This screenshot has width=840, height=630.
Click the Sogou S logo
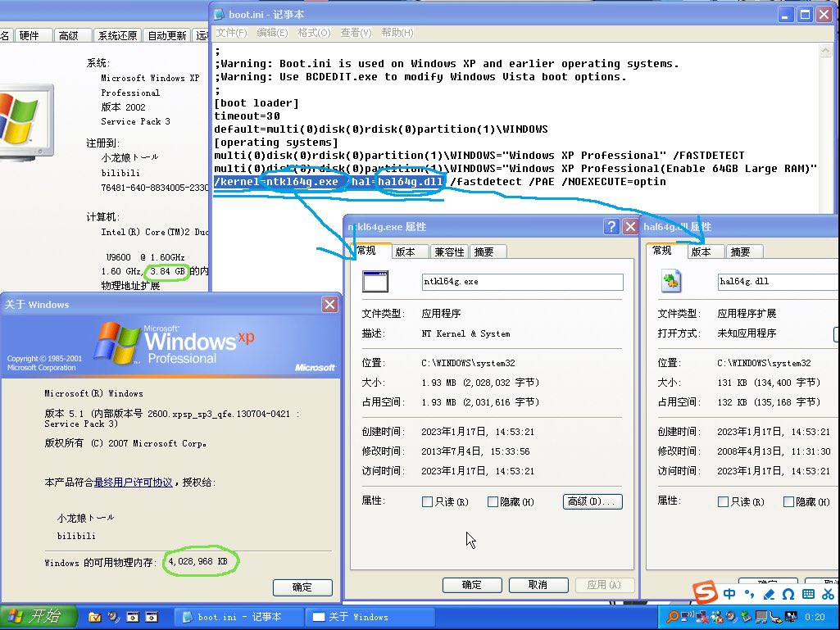(706, 591)
